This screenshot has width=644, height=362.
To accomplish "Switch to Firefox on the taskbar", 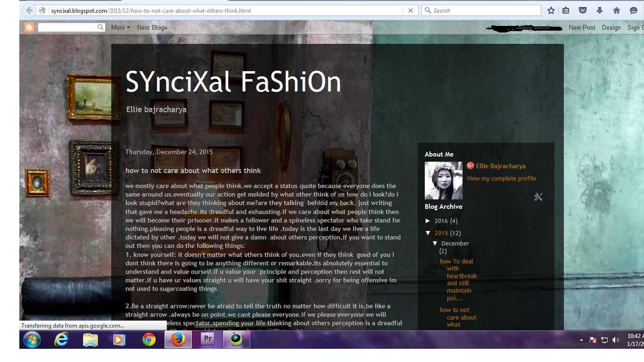I will 178,339.
